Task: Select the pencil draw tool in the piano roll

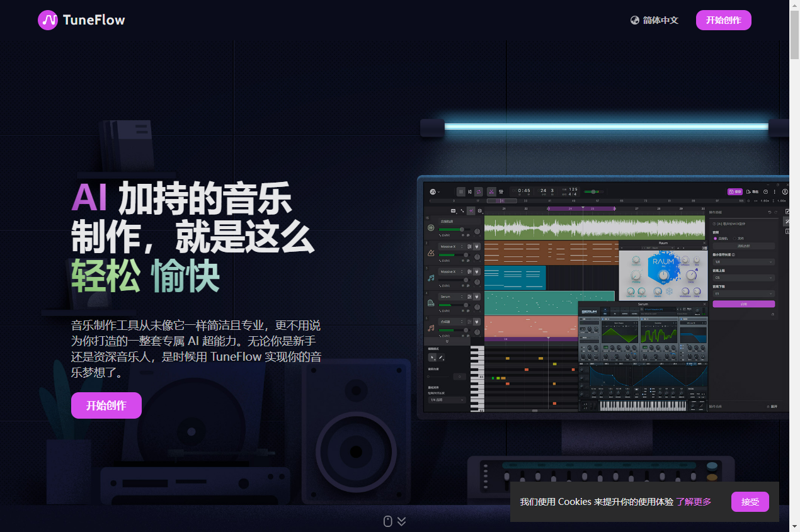Action: click(441, 358)
